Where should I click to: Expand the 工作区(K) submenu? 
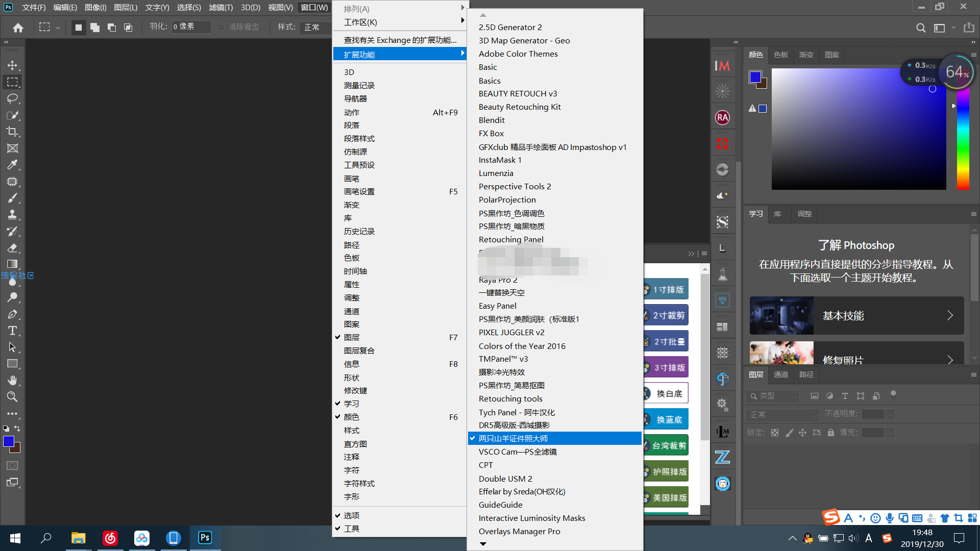[400, 22]
